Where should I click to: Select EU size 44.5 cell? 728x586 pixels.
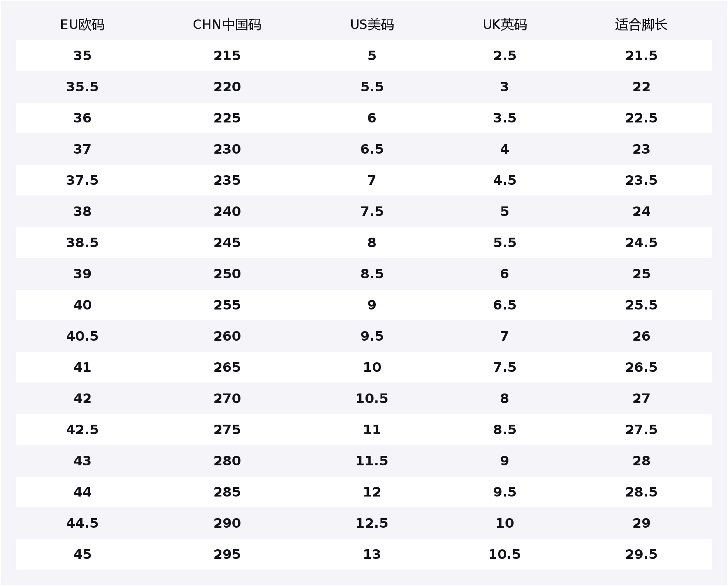click(82, 523)
